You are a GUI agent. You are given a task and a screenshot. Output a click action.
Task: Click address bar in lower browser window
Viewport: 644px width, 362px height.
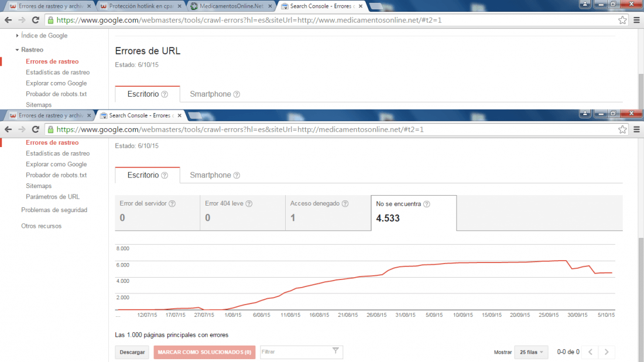[337, 129]
